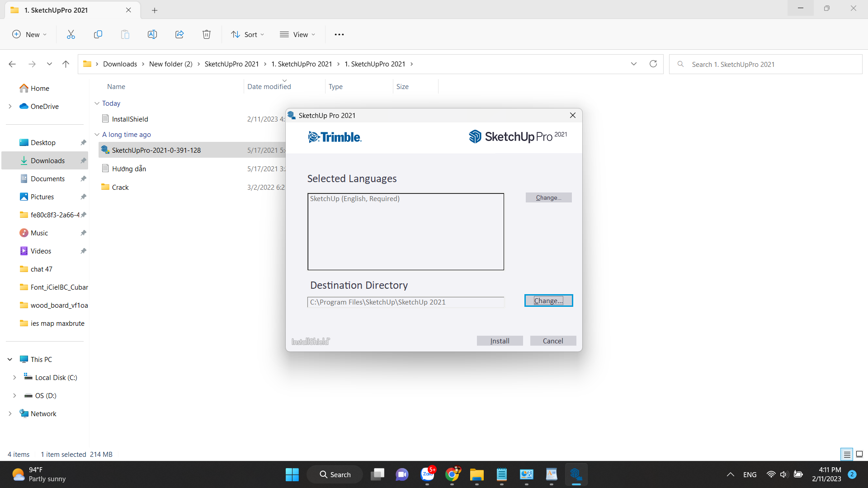868x488 pixels.
Task: Refresh the current folder view
Action: [653, 64]
